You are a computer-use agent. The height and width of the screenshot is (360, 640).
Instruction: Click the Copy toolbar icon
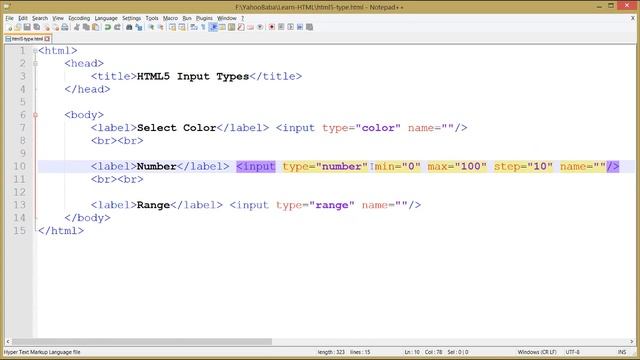click(86, 27)
